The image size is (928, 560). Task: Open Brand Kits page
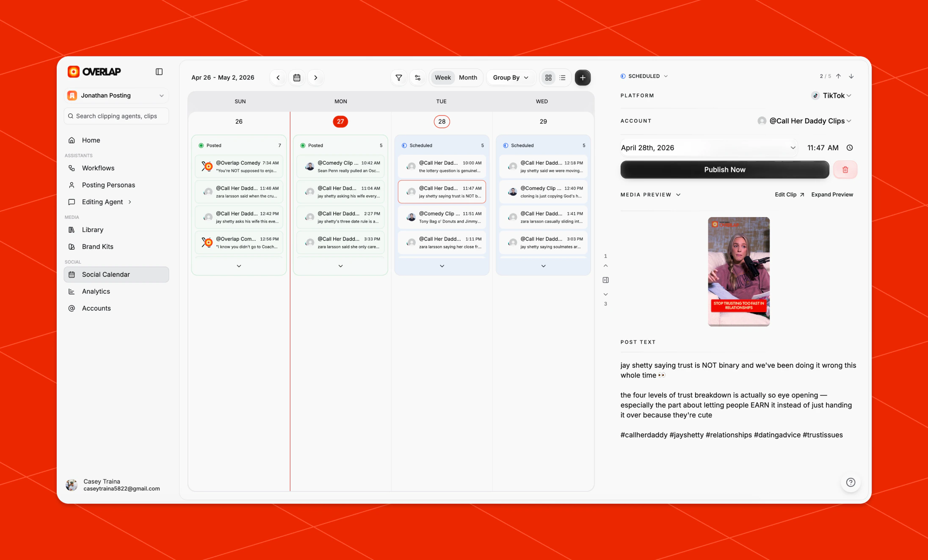coord(116,247)
